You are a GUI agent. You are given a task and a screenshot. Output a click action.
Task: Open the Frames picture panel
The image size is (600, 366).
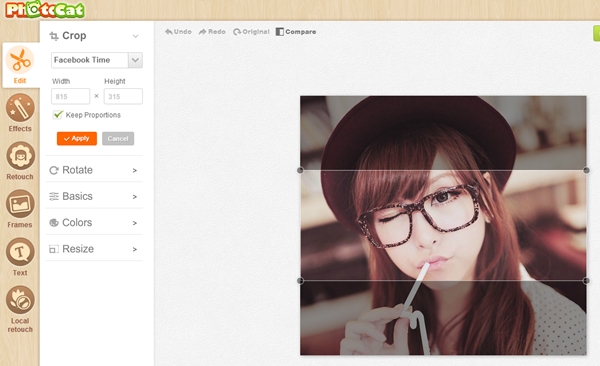[20, 204]
